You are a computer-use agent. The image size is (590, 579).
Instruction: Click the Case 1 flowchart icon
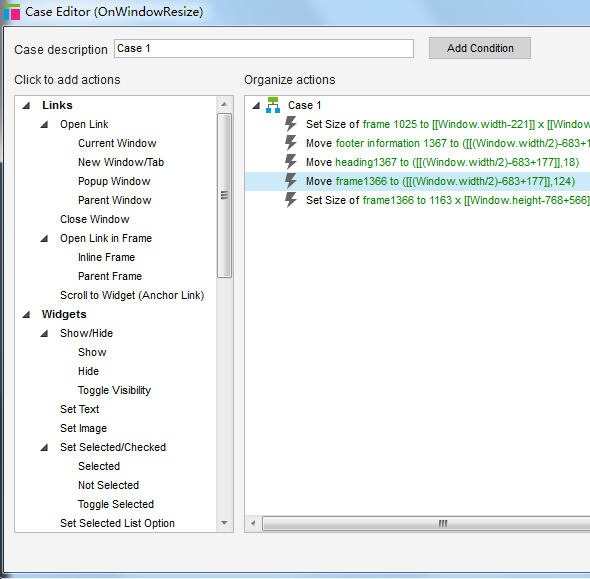(273, 105)
